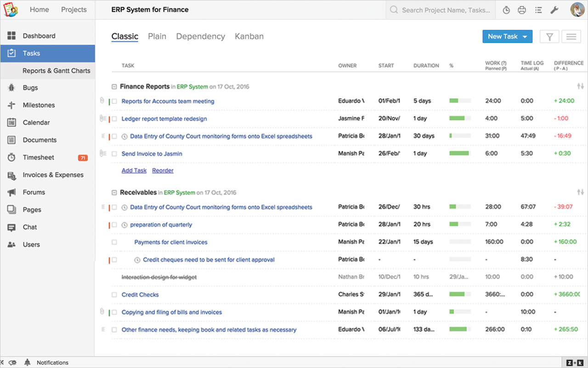Open the New Task dropdown arrow
This screenshot has width=588, height=368.
coord(525,37)
